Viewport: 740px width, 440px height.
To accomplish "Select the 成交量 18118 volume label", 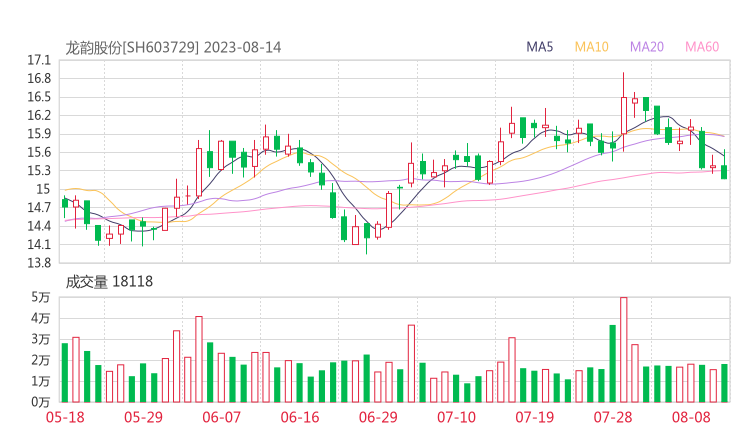I will tap(109, 282).
